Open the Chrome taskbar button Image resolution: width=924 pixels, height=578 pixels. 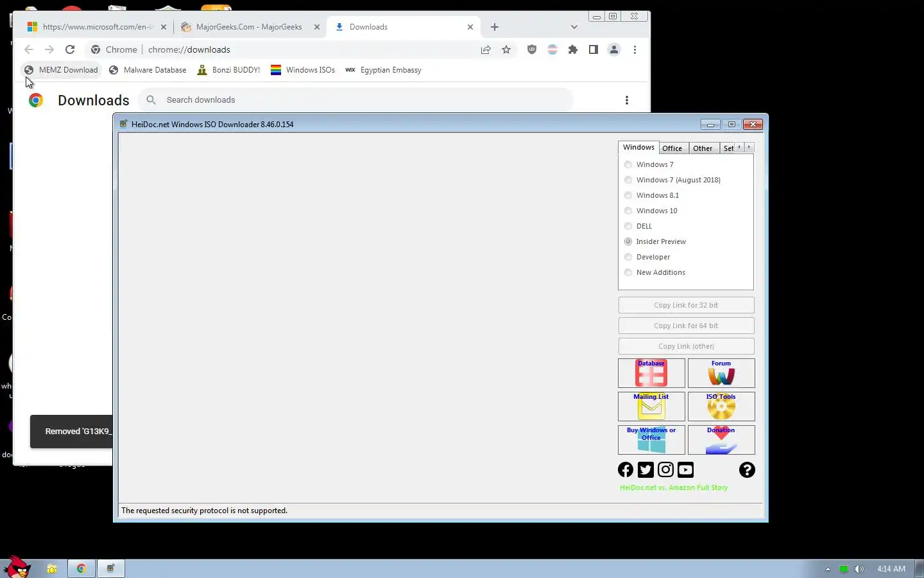(x=81, y=568)
